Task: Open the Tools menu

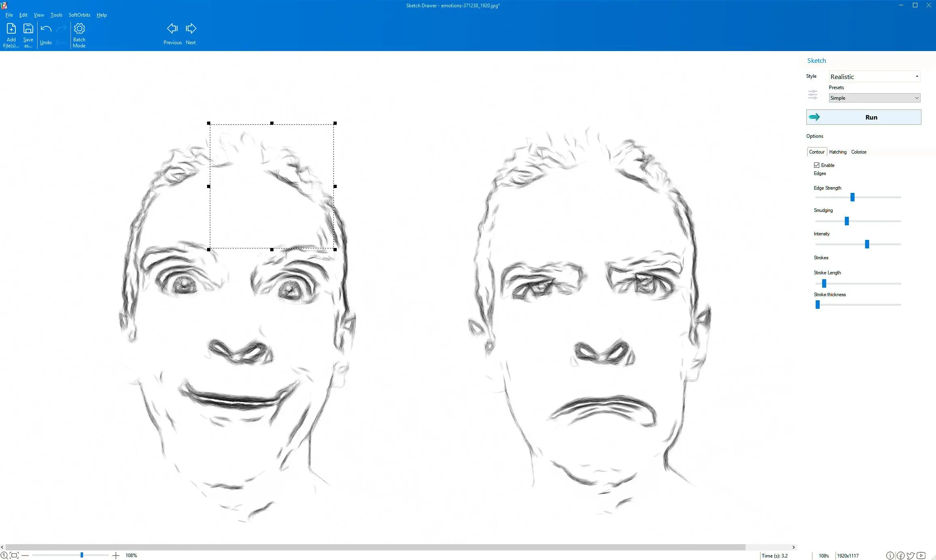Action: click(x=56, y=15)
